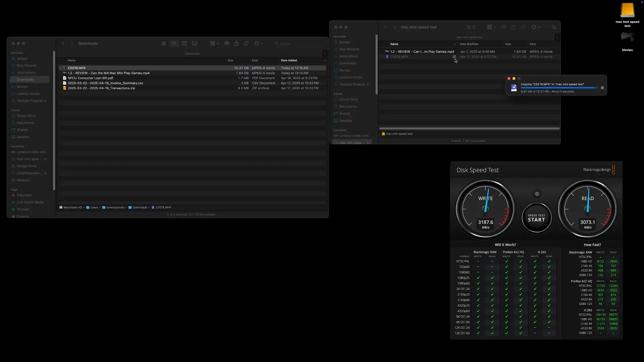The height and width of the screenshot is (362, 644).
Task: Click the WRITE speed gauge
Action: [x=485, y=209]
